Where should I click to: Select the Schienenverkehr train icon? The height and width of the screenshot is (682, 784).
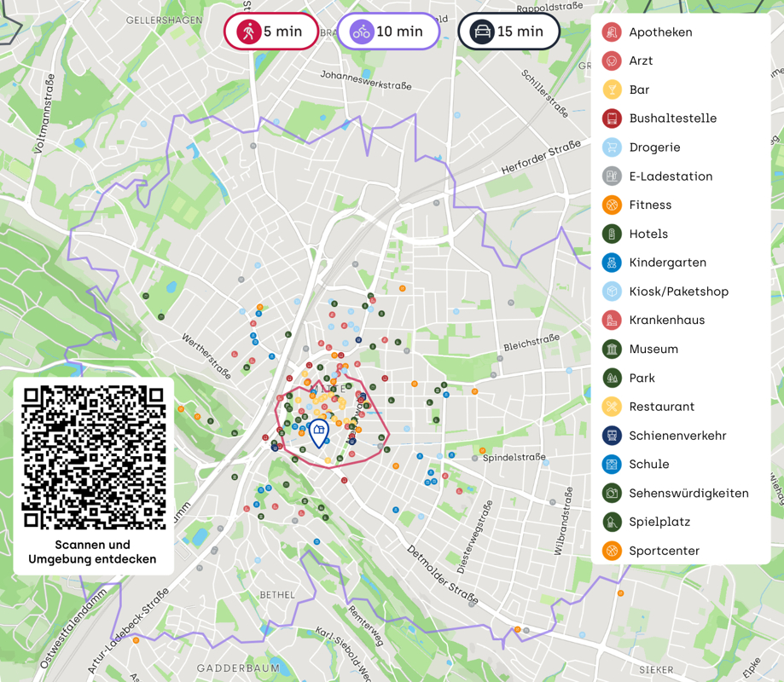[x=611, y=436]
